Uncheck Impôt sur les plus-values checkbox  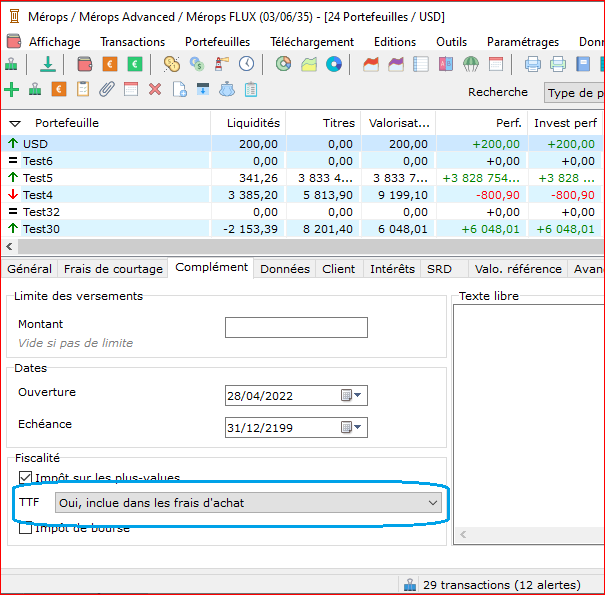tap(25, 477)
